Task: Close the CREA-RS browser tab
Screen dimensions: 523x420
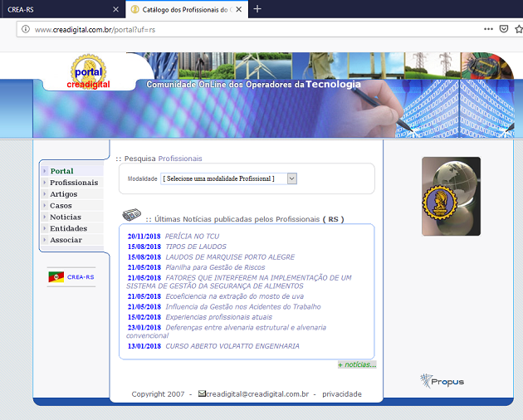Action: tap(115, 9)
